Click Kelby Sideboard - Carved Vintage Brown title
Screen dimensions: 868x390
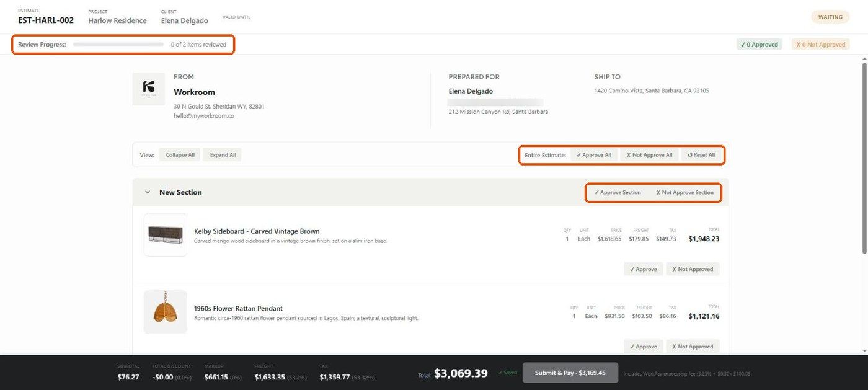(x=257, y=231)
